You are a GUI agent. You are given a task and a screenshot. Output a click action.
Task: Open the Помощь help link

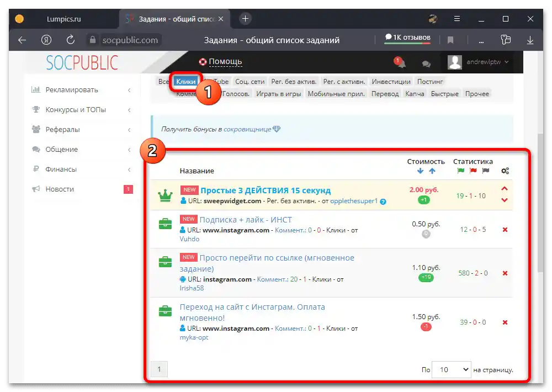[x=225, y=62]
